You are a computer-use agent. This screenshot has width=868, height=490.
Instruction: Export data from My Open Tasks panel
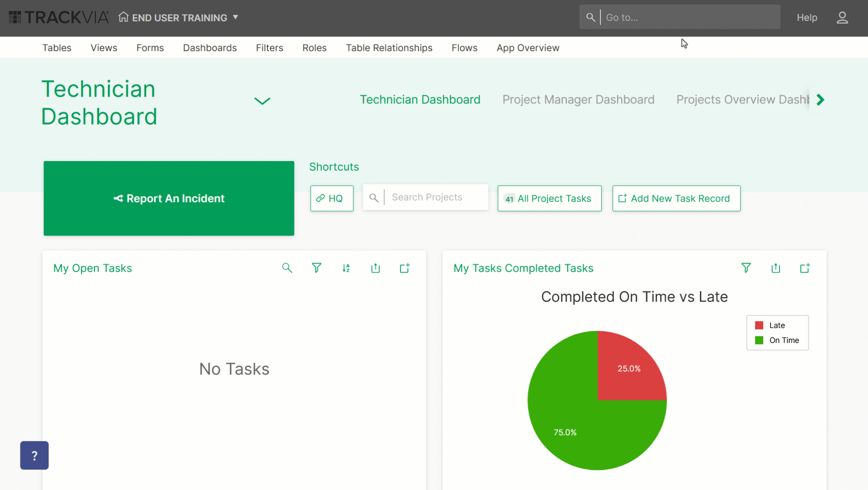pyautogui.click(x=375, y=268)
